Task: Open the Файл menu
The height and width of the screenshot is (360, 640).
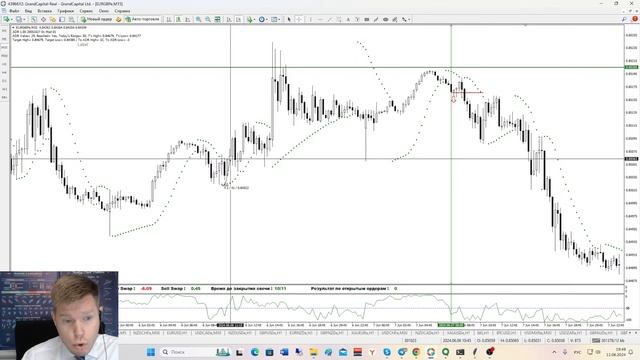Action: click(14, 11)
